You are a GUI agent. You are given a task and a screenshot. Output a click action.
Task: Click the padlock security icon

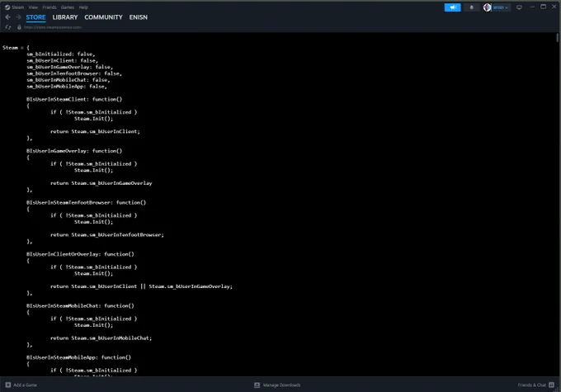19,27
